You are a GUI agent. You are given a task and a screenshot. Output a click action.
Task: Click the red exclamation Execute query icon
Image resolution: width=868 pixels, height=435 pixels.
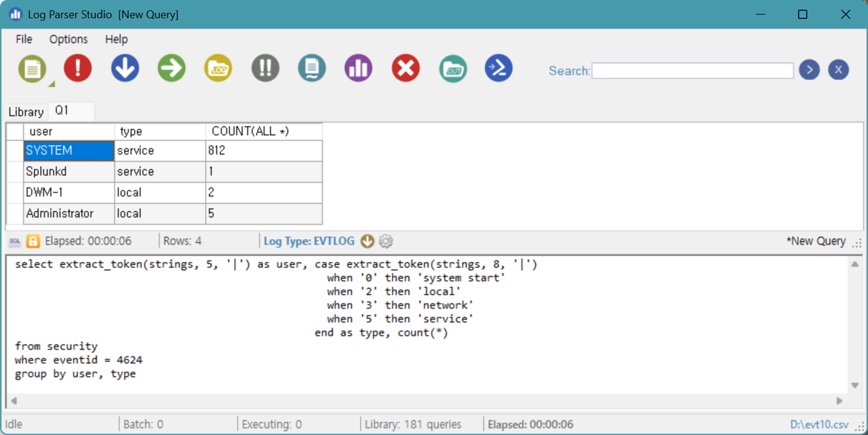pyautogui.click(x=78, y=69)
